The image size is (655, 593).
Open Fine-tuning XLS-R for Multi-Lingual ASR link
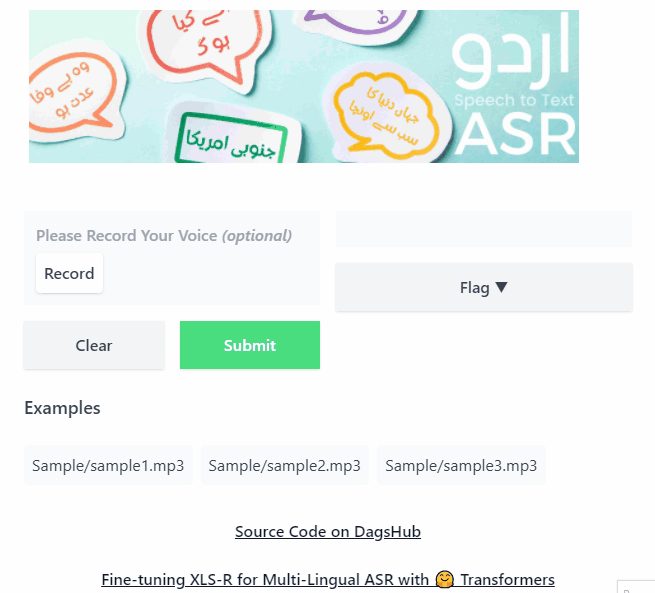click(328, 580)
